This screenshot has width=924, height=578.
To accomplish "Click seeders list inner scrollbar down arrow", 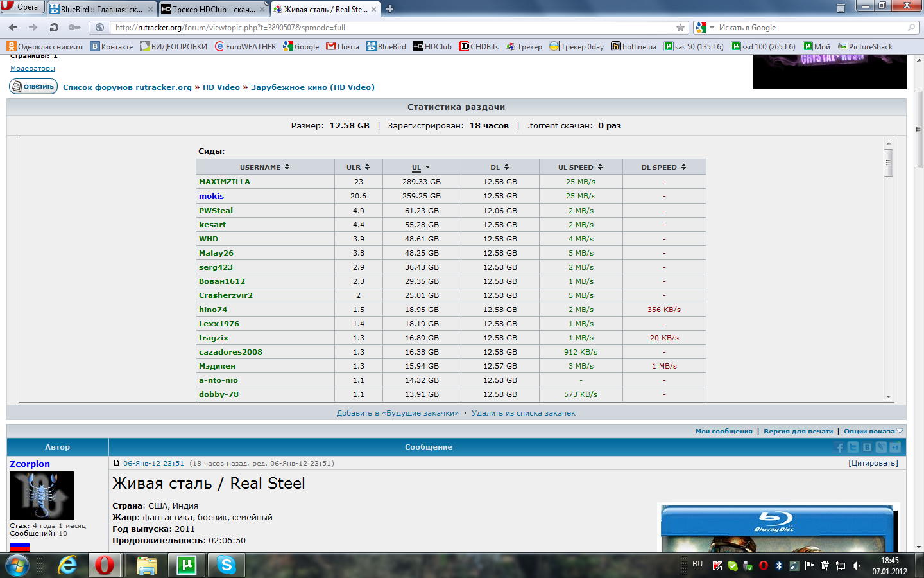I will coord(889,396).
